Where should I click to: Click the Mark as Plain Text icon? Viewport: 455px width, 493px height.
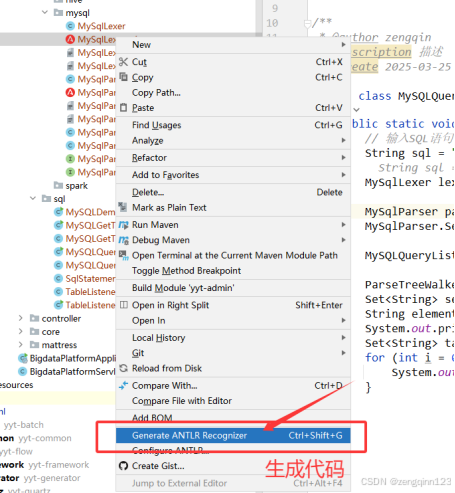[x=123, y=207]
